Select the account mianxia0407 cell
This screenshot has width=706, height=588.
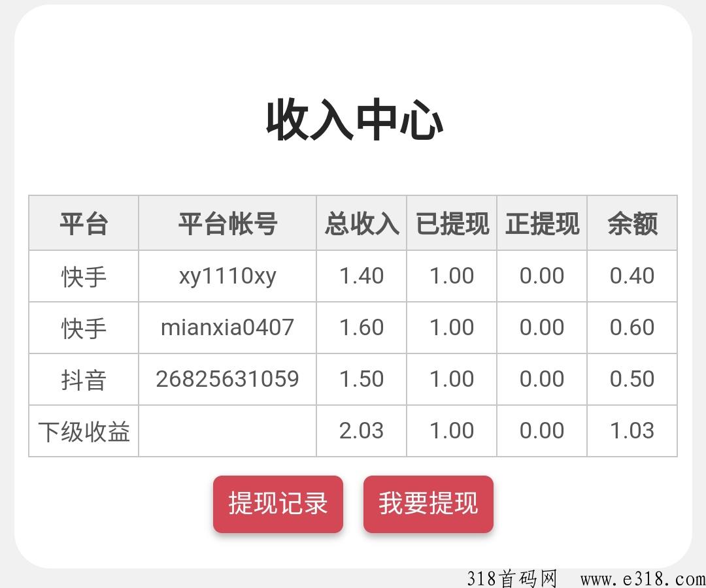[227, 327]
